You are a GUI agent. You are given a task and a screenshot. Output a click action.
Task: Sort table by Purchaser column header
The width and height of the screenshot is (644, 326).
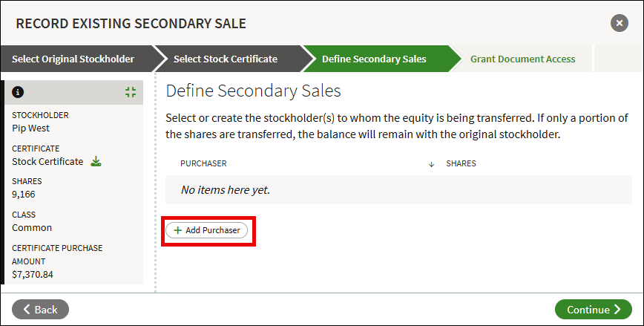(x=203, y=163)
